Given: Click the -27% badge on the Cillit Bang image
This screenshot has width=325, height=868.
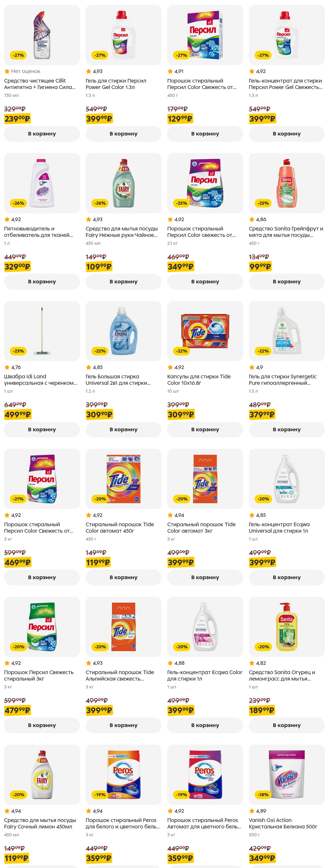Looking at the screenshot, I should (18, 55).
